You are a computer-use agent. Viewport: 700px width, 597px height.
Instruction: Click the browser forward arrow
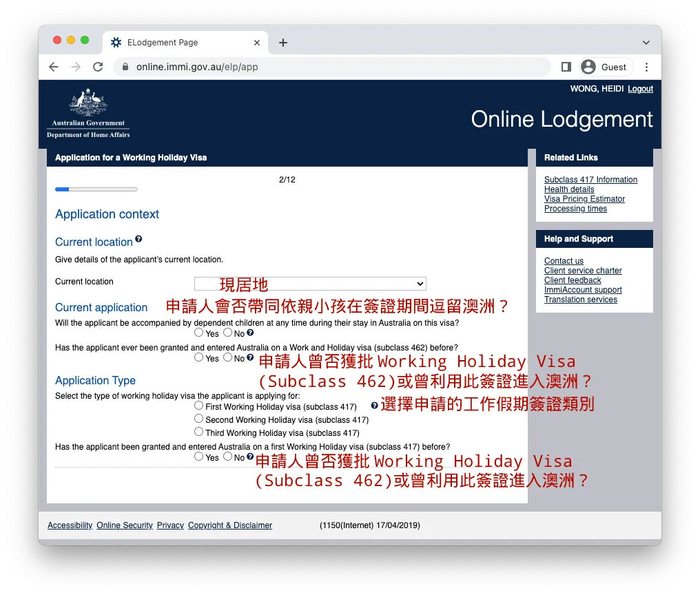coord(76,67)
